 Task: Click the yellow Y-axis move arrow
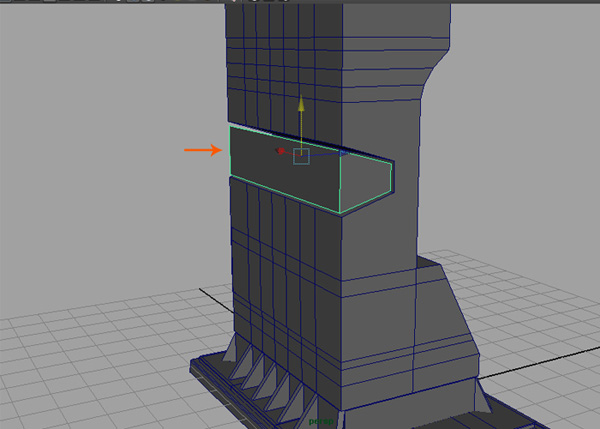(301, 104)
